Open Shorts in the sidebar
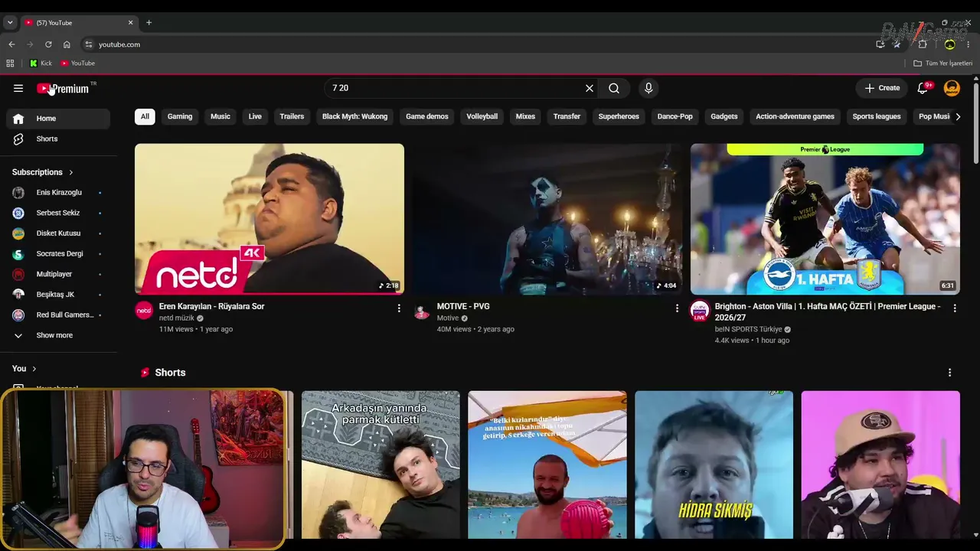 click(58, 139)
